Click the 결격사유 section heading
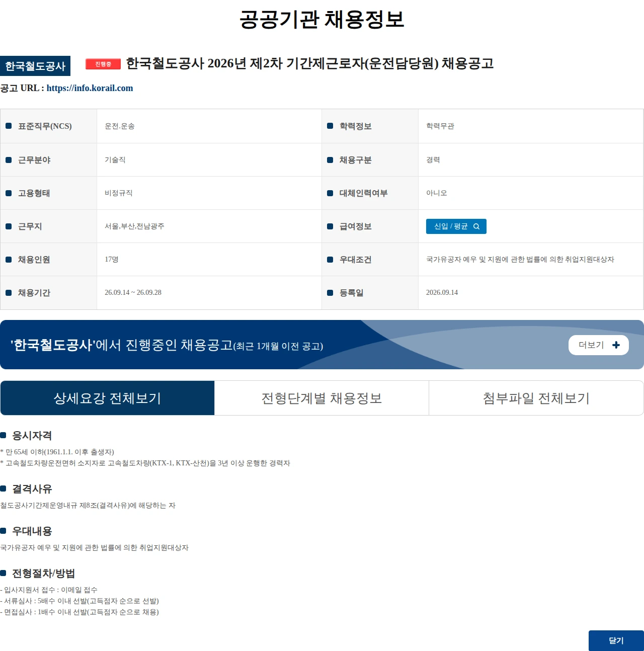Screen dimensions: 644x651 coord(32,489)
